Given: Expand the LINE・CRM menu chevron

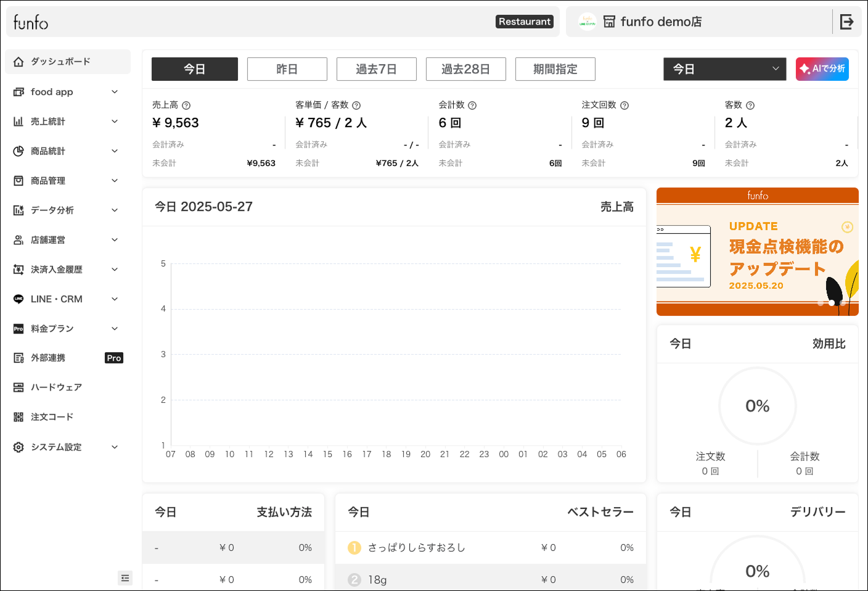Looking at the screenshot, I should pyautogui.click(x=115, y=299).
